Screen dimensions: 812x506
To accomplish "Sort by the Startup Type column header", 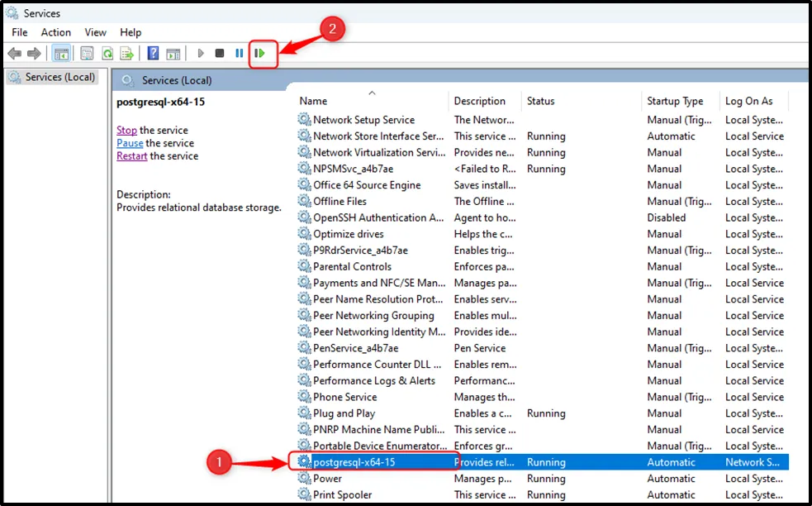I will tap(675, 101).
